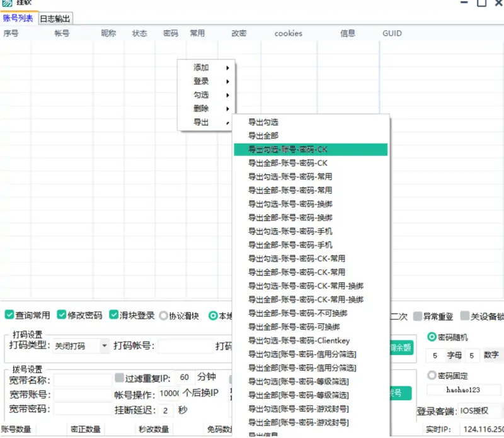Viewport: 504px width, 438px height.
Task: Switch to the 日志输出 tab
Action: tap(55, 18)
